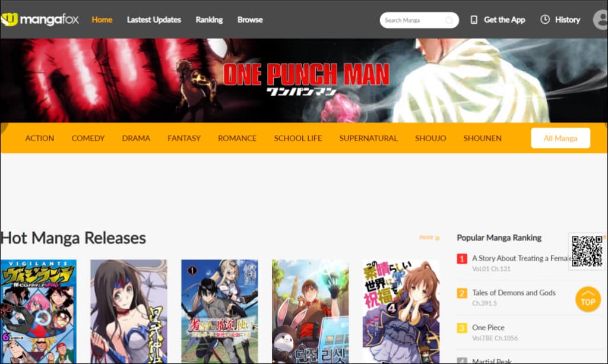The image size is (608, 364).
Task: Click Get the App link
Action: (505, 20)
